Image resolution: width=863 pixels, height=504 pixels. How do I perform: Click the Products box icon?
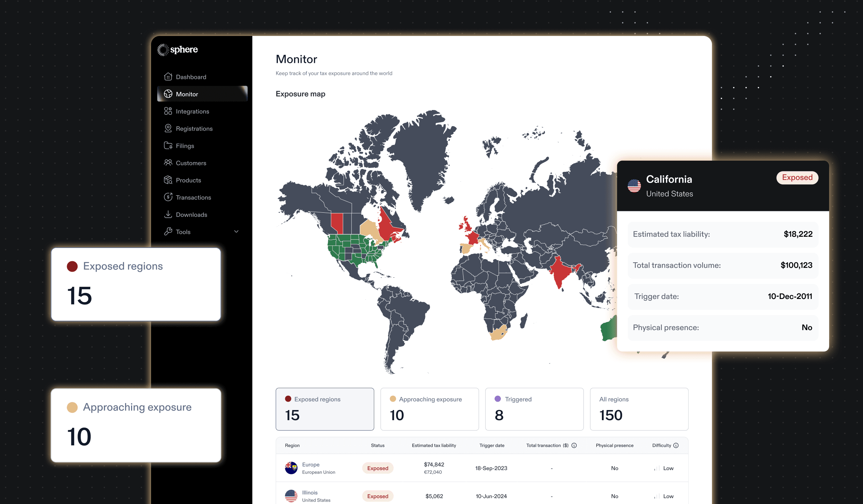coord(168,180)
